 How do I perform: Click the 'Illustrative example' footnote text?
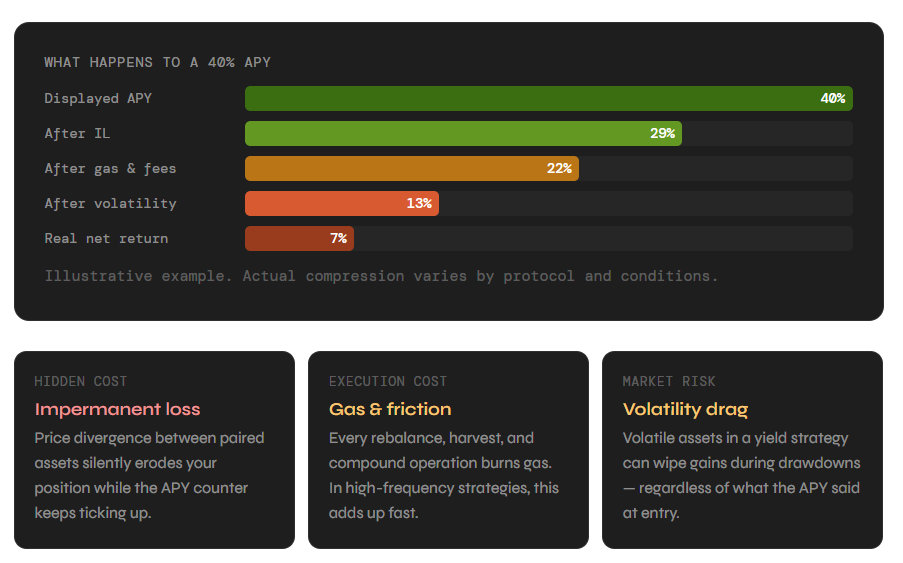(x=381, y=275)
